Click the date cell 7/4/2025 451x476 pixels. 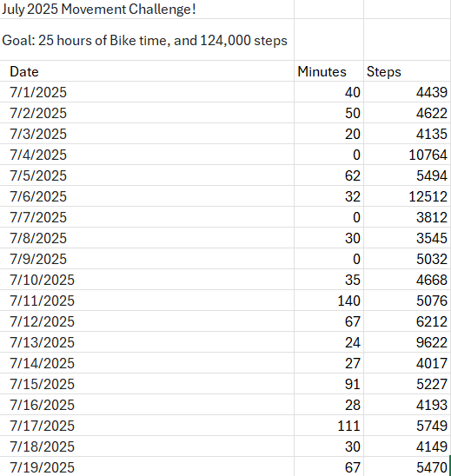(147, 155)
